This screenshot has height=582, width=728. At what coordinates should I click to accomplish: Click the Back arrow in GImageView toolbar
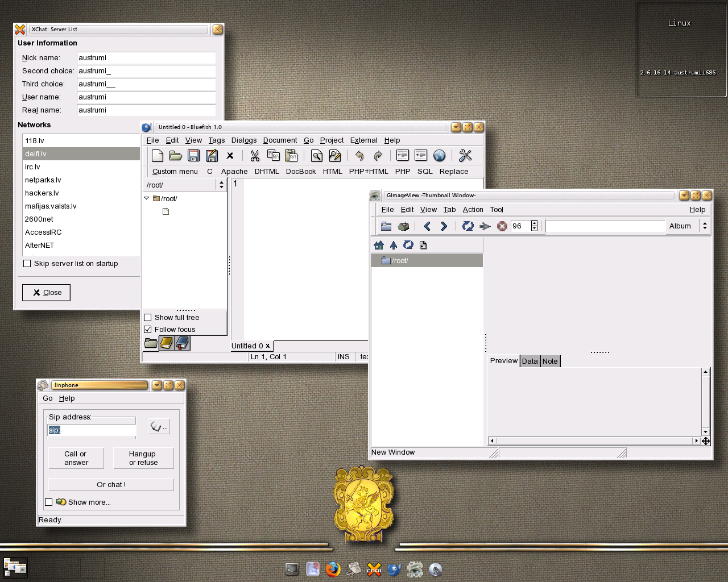(x=427, y=226)
